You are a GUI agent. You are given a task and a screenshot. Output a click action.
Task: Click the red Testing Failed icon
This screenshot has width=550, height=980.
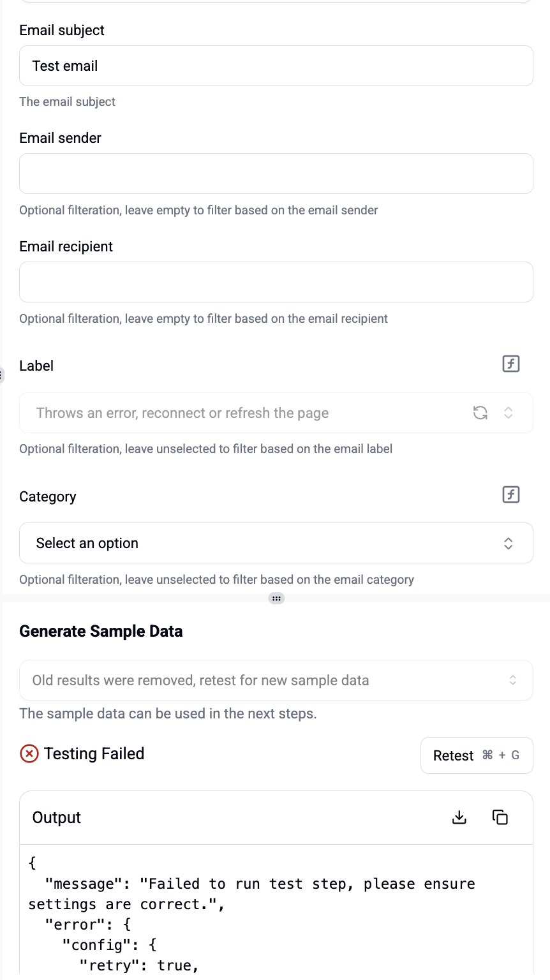(x=29, y=754)
